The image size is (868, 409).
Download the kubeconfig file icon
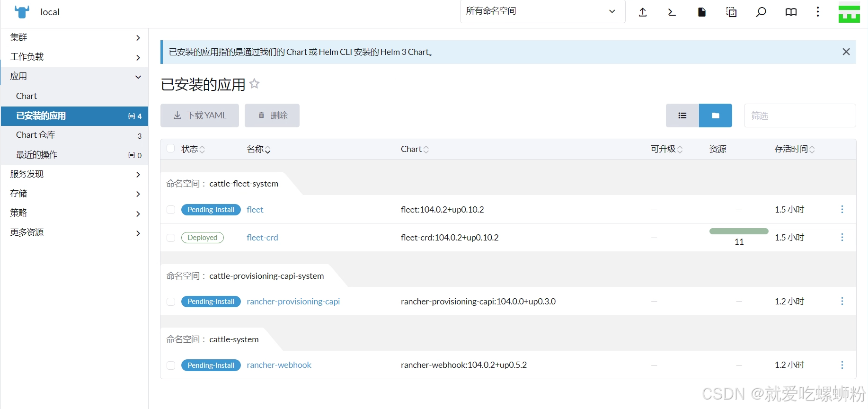[x=702, y=12]
